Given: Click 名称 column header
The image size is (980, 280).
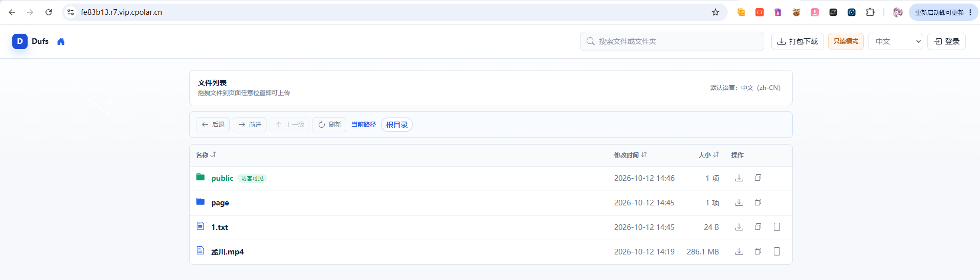Looking at the screenshot, I should (x=202, y=155).
